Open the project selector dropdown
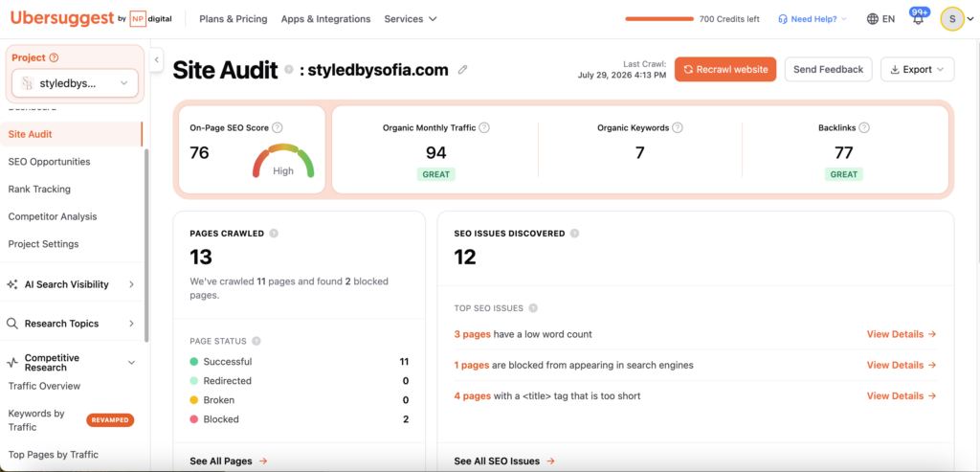 75,83
